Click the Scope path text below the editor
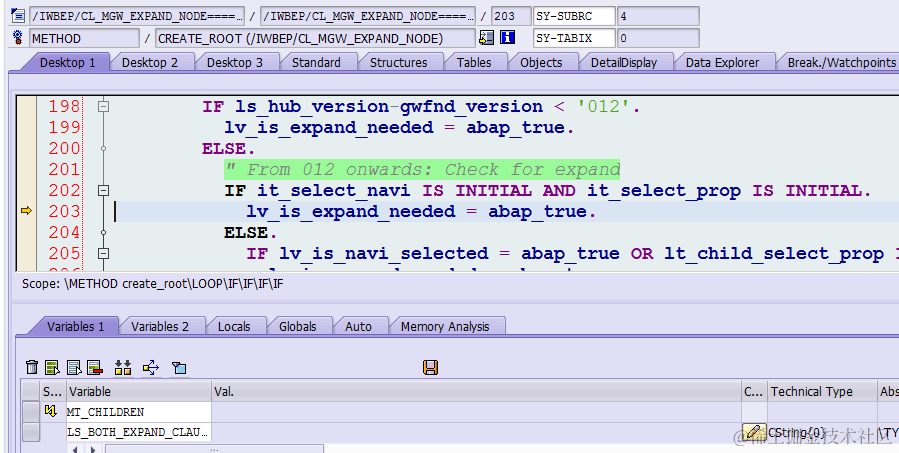The image size is (899, 453). (153, 284)
